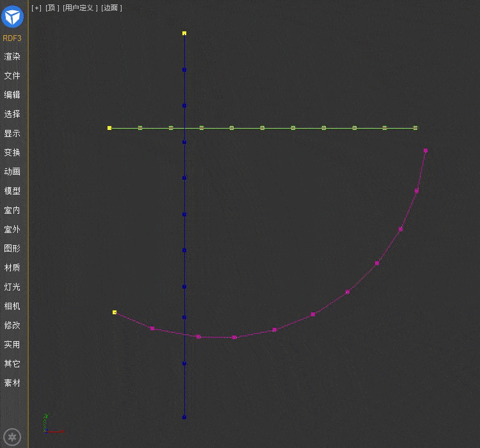Open the 修改 menu
This screenshot has height=448, width=480.
[12, 325]
